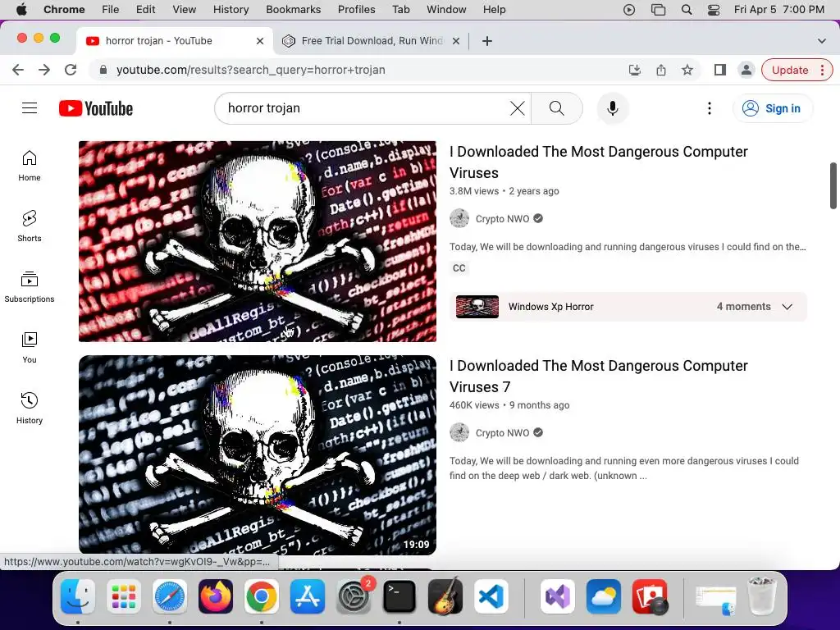
Task: Click the YouTube logo
Action: pyautogui.click(x=96, y=108)
